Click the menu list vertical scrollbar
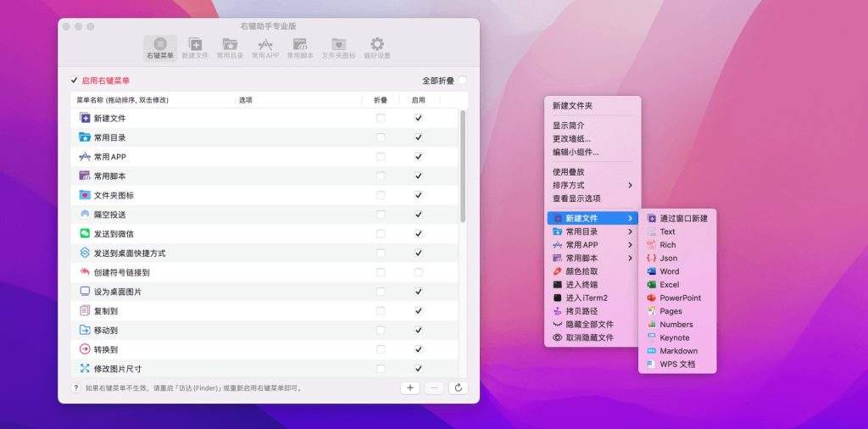 462,165
